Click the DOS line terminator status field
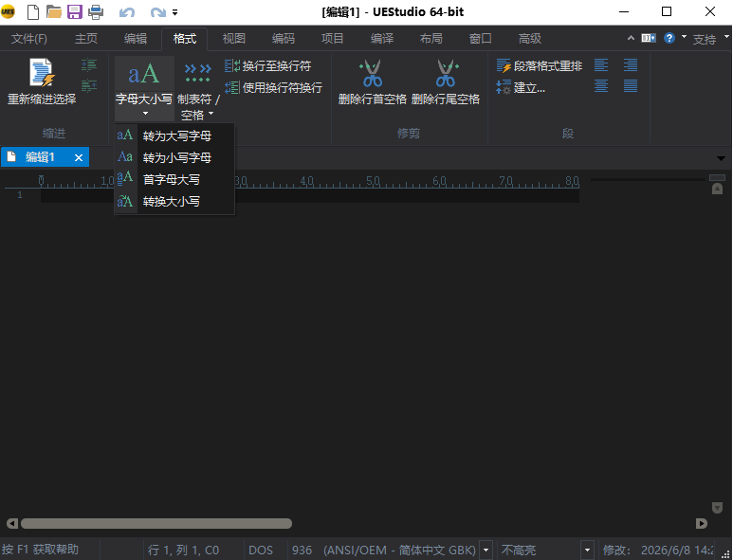 tap(261, 550)
